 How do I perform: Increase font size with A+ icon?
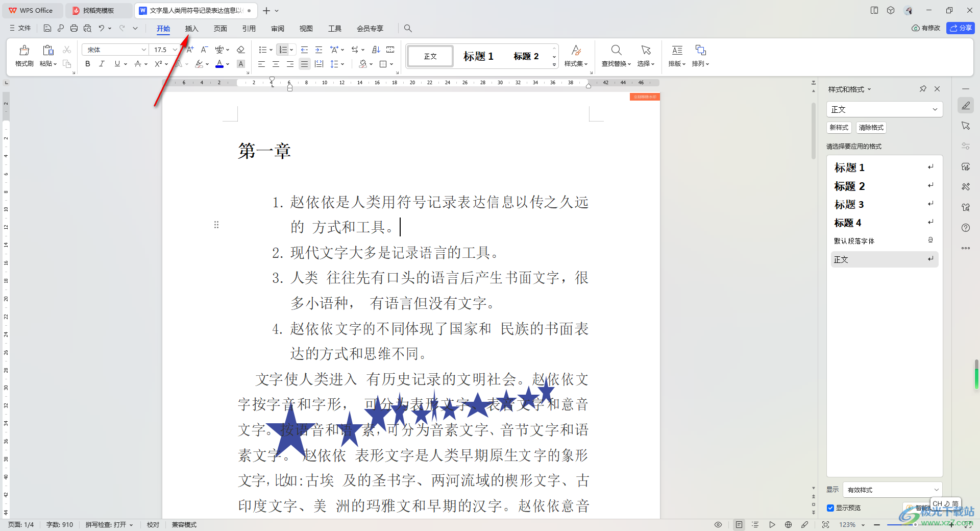190,50
